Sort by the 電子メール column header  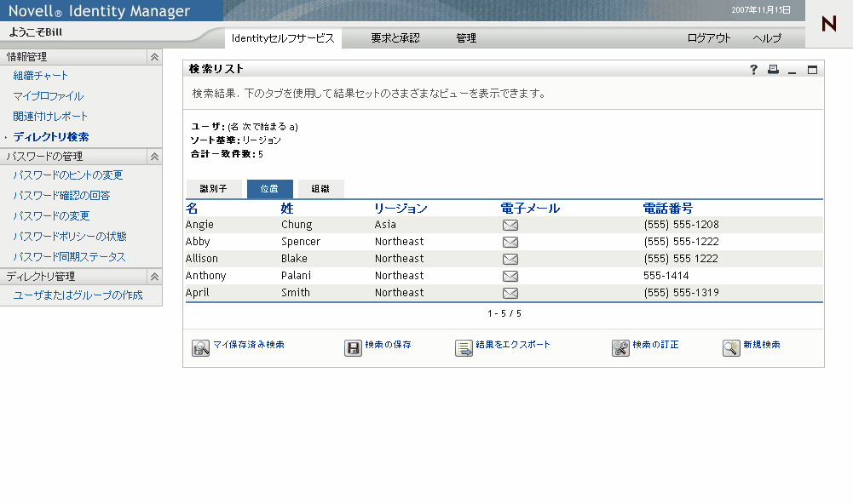530,209
